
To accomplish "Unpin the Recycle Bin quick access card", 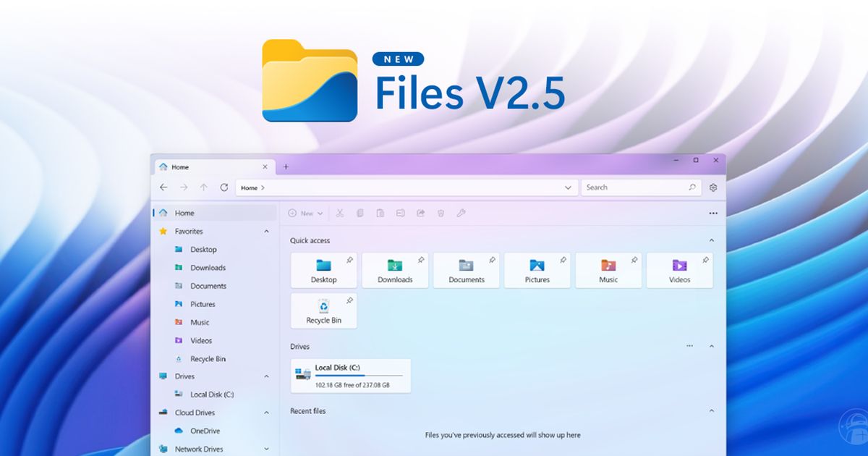I will click(350, 300).
